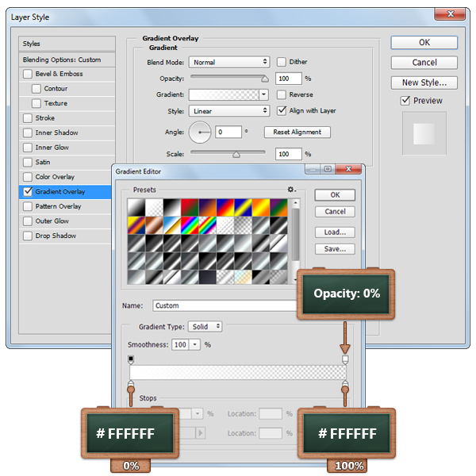
Task: Uncheck Align with Layer
Action: point(282,111)
